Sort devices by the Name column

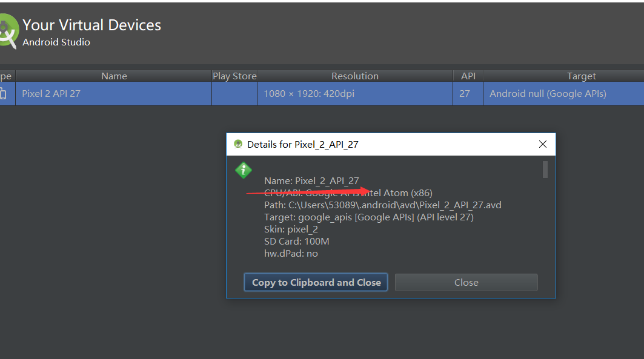pos(114,76)
